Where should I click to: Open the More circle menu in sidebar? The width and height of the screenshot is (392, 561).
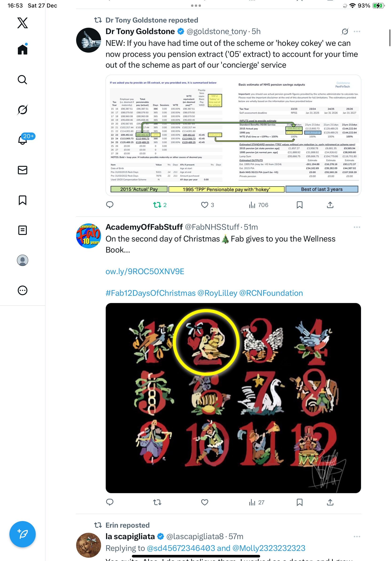23,290
